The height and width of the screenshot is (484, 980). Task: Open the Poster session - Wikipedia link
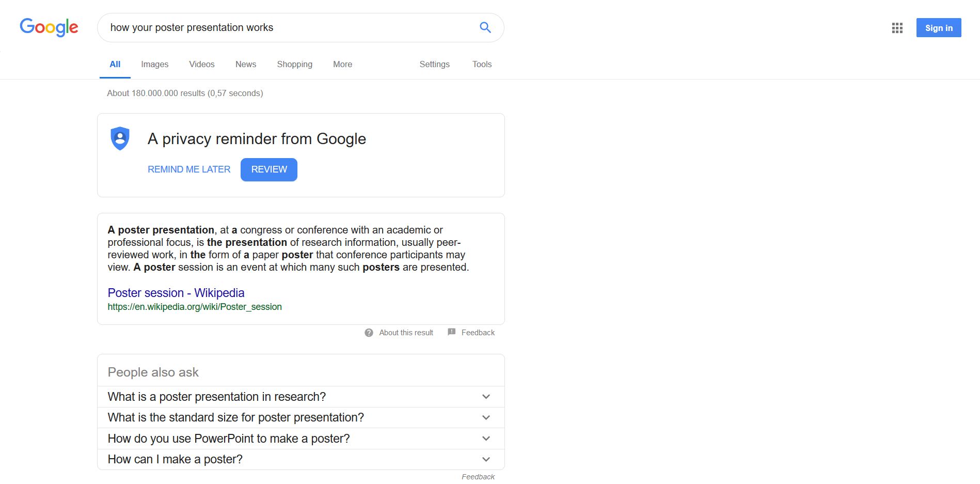coord(176,293)
